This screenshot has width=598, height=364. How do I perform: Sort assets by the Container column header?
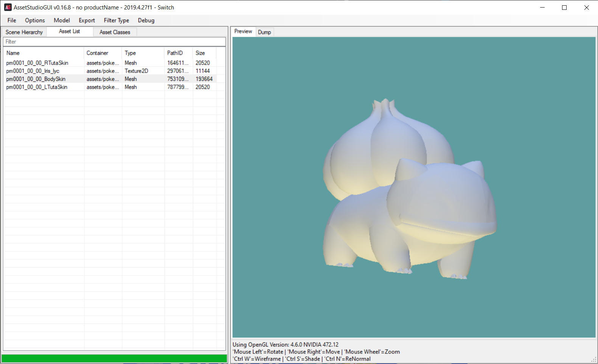click(103, 53)
